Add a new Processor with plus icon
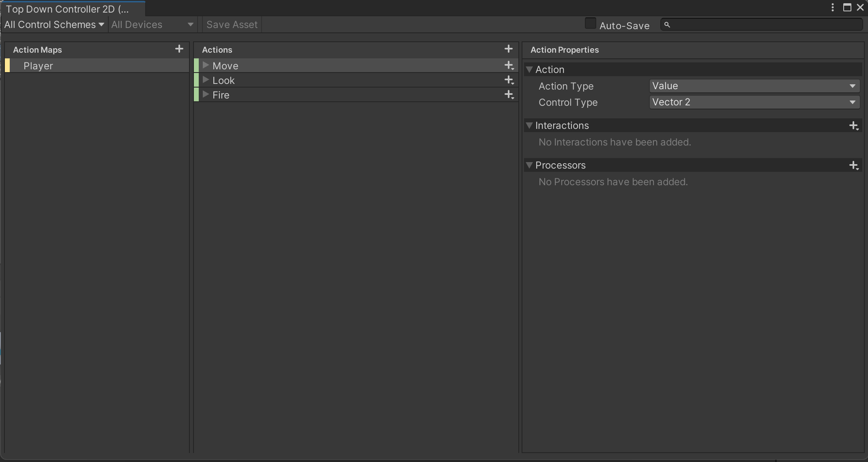 (853, 165)
